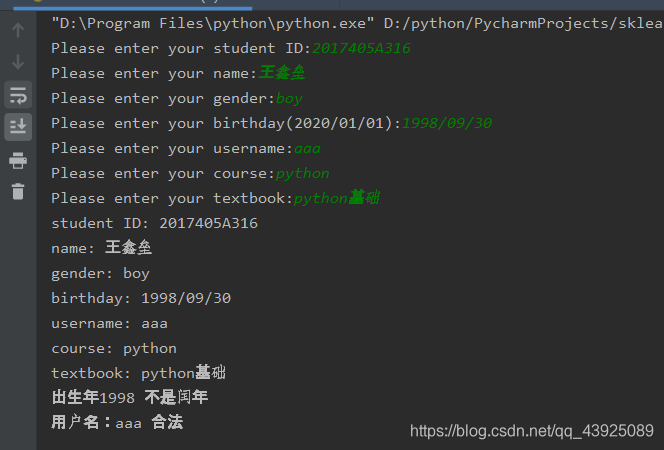Click the green entered username aaa

click(x=307, y=149)
